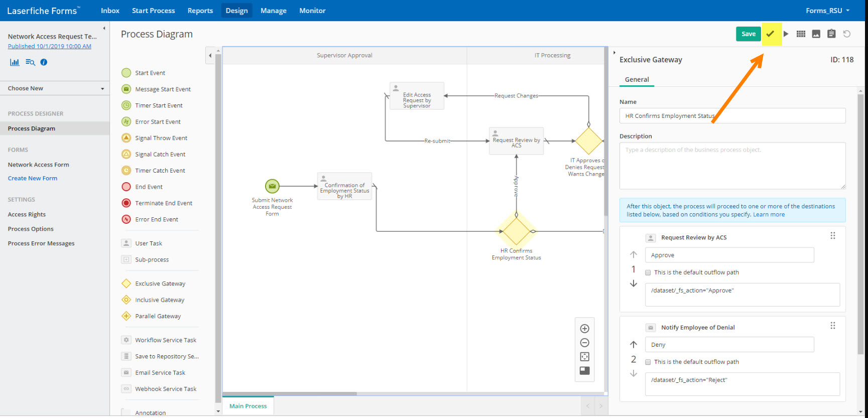This screenshot has width=868, height=418.
Task: Click the export diagram image icon
Action: (816, 34)
